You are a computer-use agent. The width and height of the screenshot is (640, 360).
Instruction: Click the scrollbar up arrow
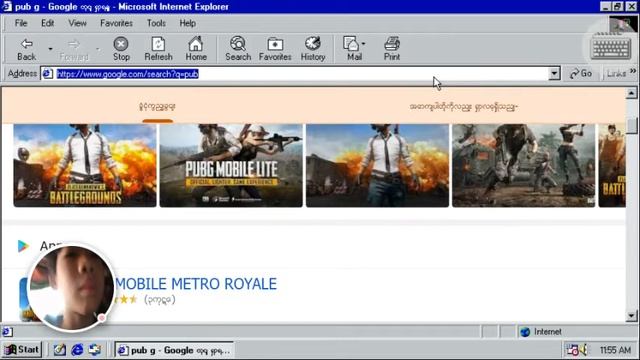pos(631,93)
